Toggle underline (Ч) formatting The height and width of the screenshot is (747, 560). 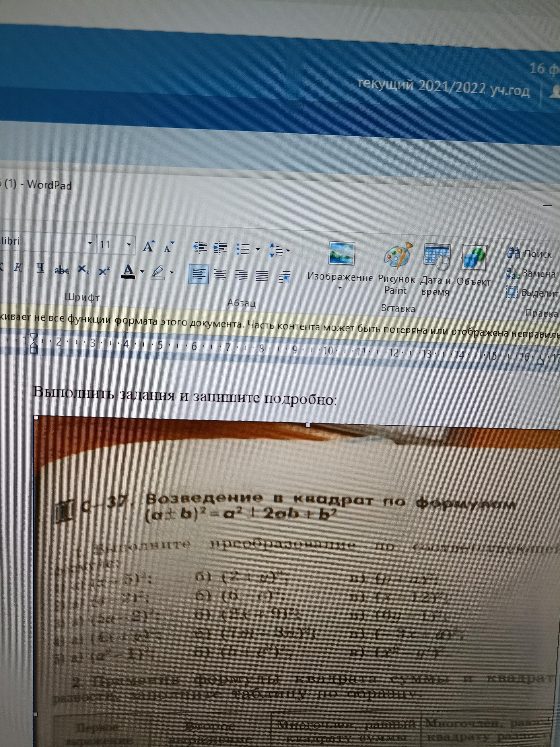[x=40, y=268]
